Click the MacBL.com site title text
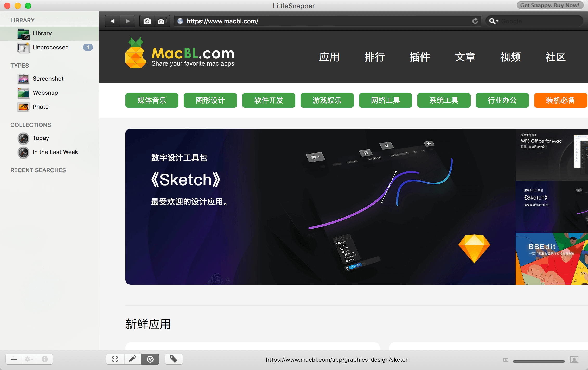 pos(193,53)
